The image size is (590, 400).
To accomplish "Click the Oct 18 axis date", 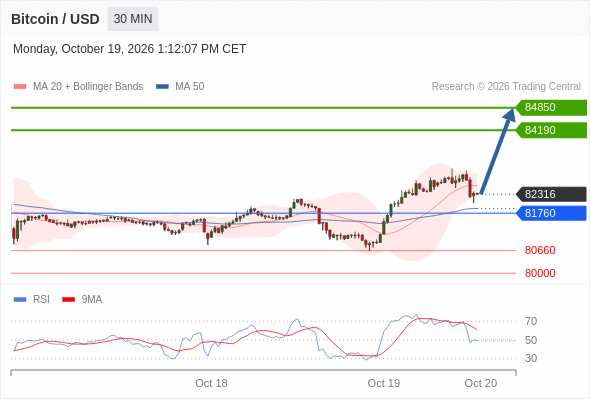I will click(x=211, y=383).
